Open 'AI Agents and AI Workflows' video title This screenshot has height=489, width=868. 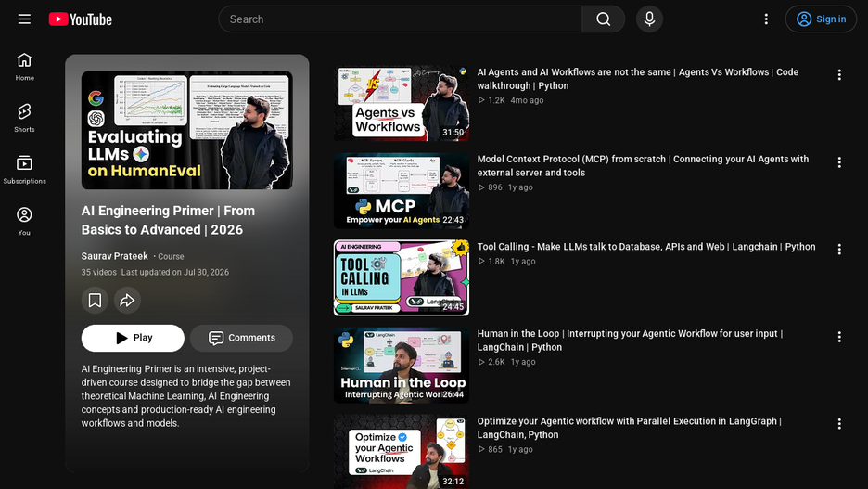(x=638, y=79)
